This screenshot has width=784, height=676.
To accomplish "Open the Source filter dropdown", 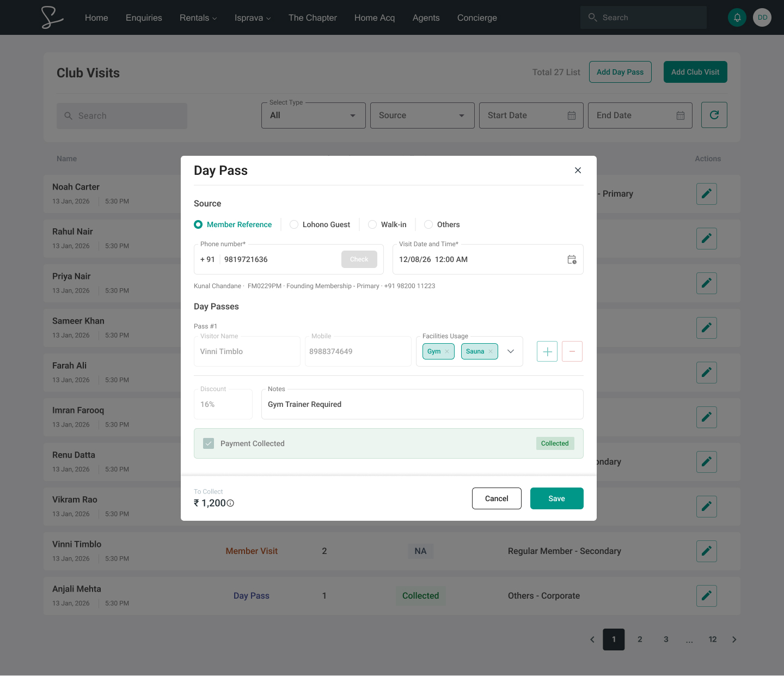I will point(422,115).
